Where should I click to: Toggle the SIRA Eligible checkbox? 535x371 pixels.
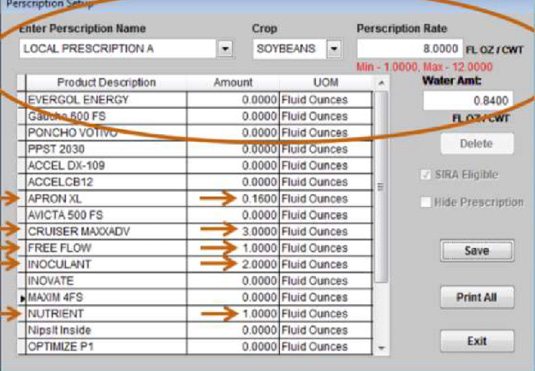[x=425, y=175]
